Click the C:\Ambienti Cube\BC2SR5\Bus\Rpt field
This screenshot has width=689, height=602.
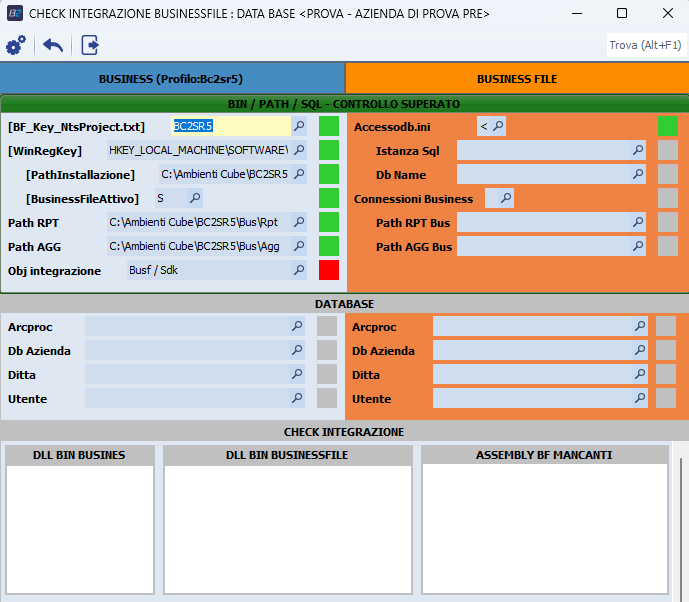click(199, 222)
